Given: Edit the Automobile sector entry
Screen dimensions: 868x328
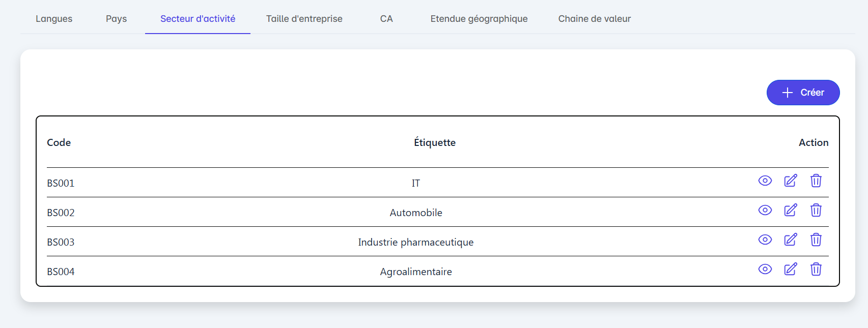Looking at the screenshot, I should (790, 211).
